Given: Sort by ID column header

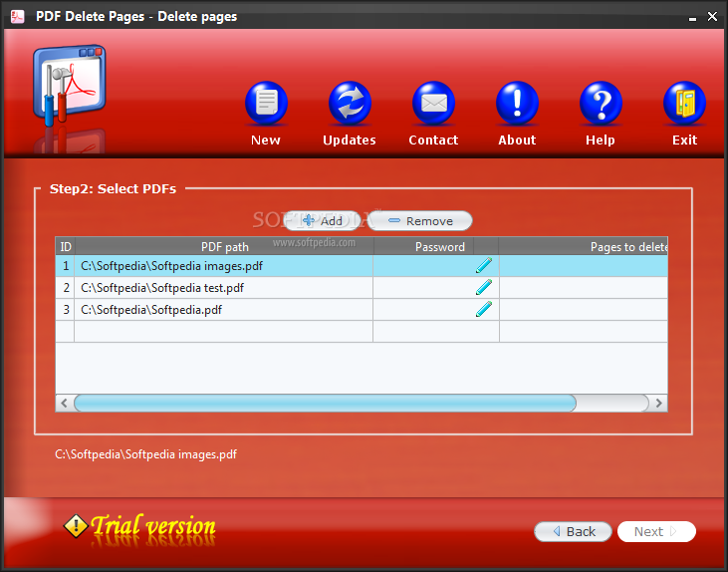Looking at the screenshot, I should [x=66, y=246].
